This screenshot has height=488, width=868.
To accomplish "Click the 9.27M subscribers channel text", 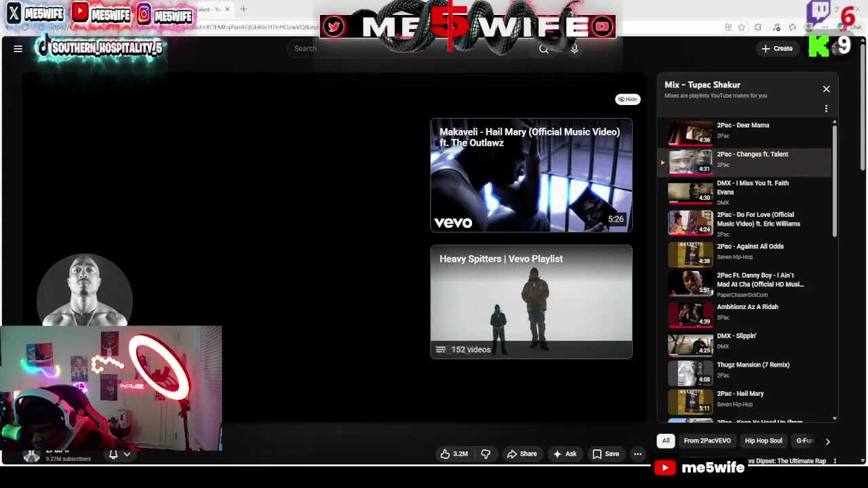I will click(x=68, y=459).
